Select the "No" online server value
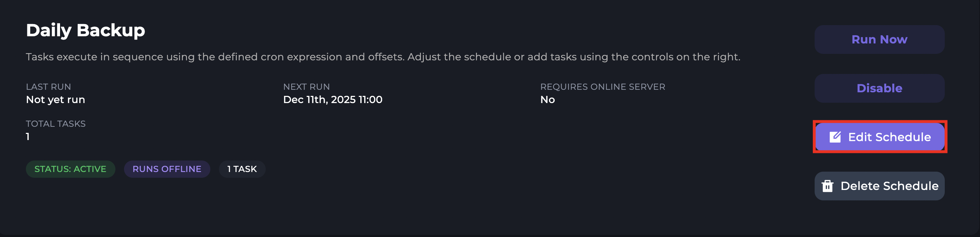This screenshot has width=980, height=237. click(x=548, y=99)
